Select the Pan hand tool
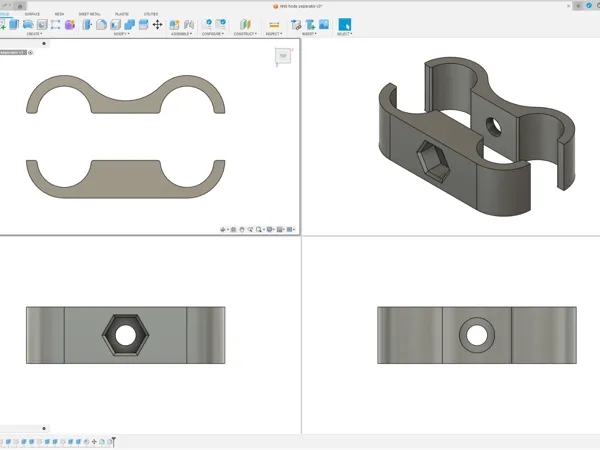 242,230
